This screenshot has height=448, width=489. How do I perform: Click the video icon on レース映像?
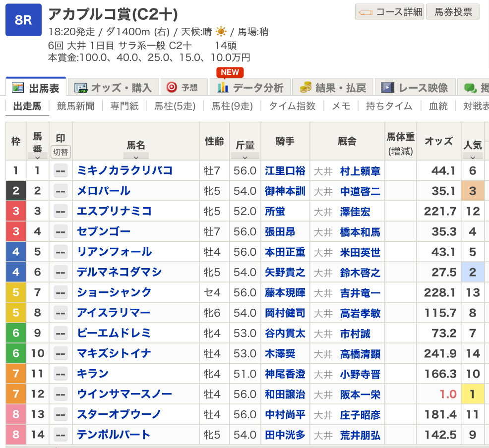pyautogui.click(x=387, y=88)
